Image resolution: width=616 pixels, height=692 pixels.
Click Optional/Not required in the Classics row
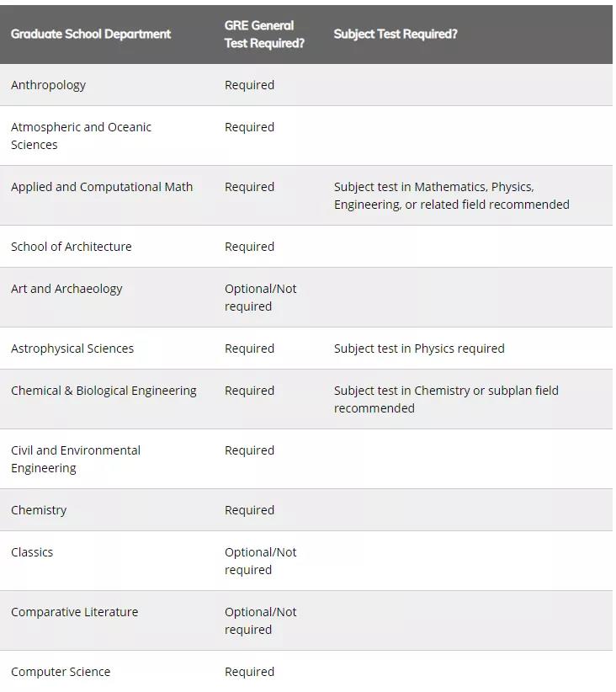point(260,561)
